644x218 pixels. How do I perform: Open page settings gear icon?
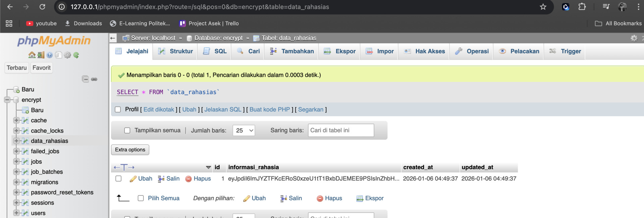tap(634, 38)
